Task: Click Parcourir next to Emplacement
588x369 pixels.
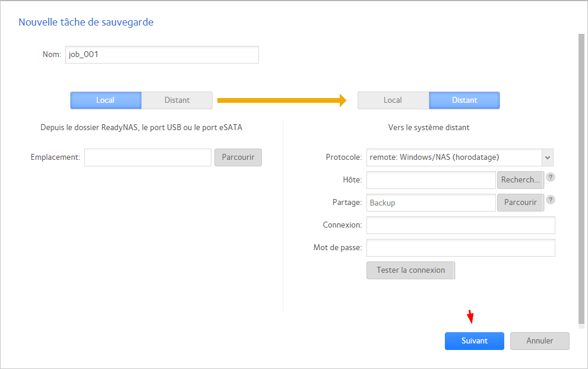Action: [238, 157]
